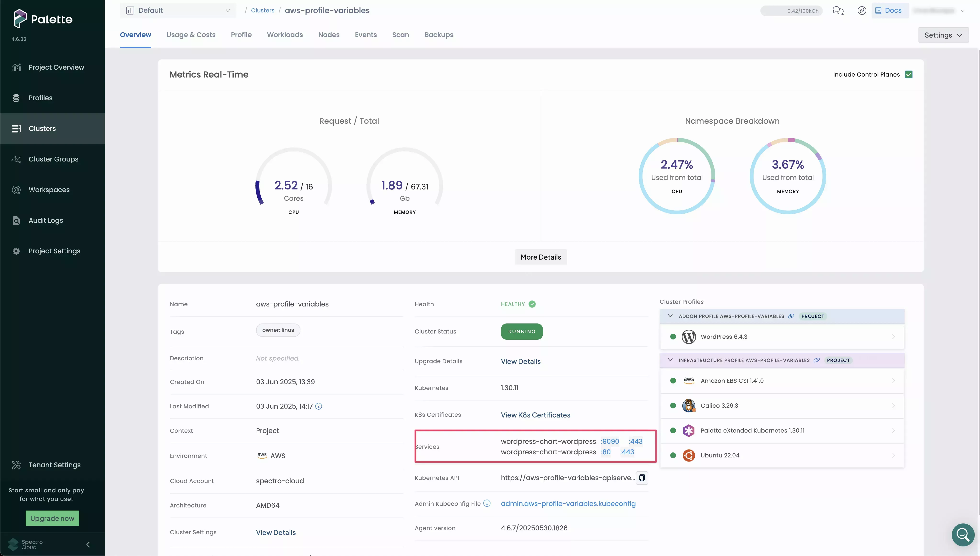The image size is (980, 556).
Task: Click the More Details button
Action: click(x=541, y=257)
